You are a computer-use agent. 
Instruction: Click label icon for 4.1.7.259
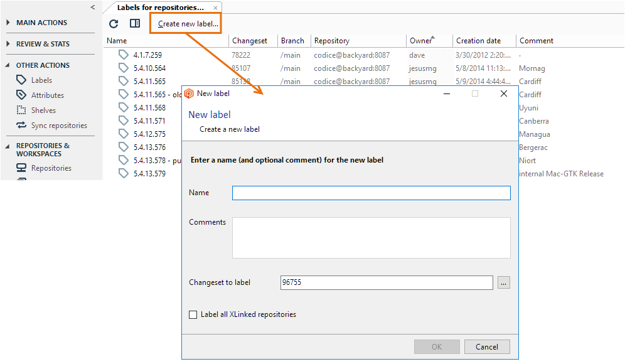coord(124,55)
